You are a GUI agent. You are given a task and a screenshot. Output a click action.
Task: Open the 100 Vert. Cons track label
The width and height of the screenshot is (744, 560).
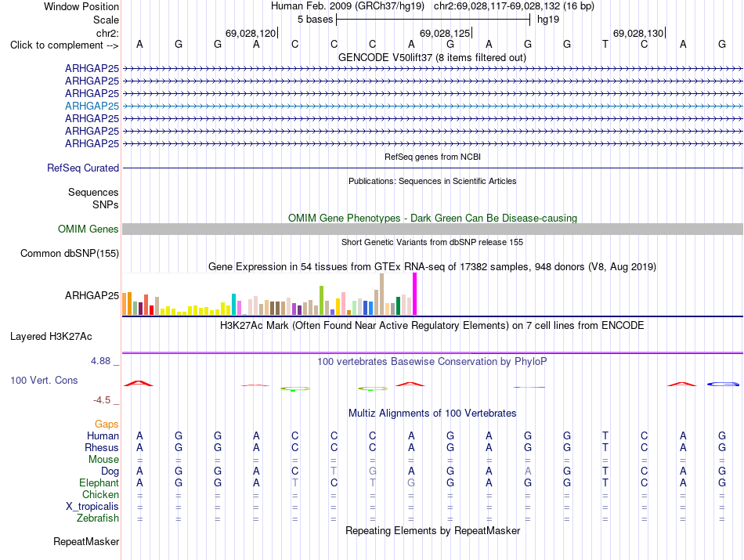(x=44, y=380)
